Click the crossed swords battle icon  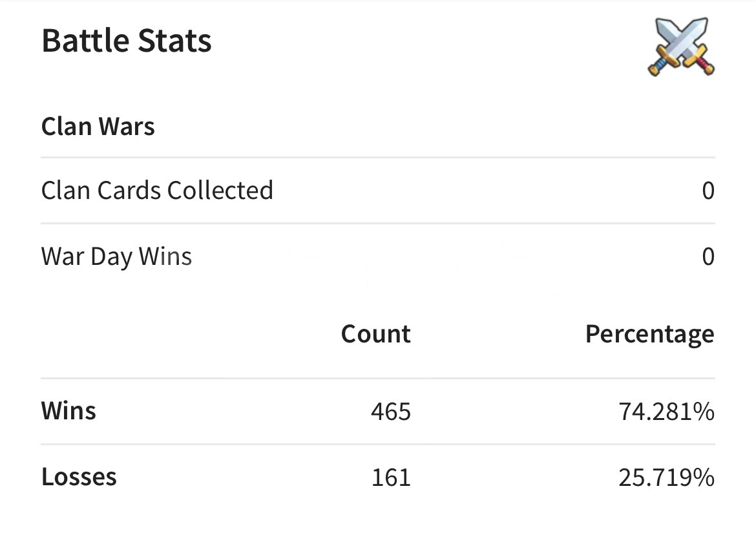pos(681,47)
